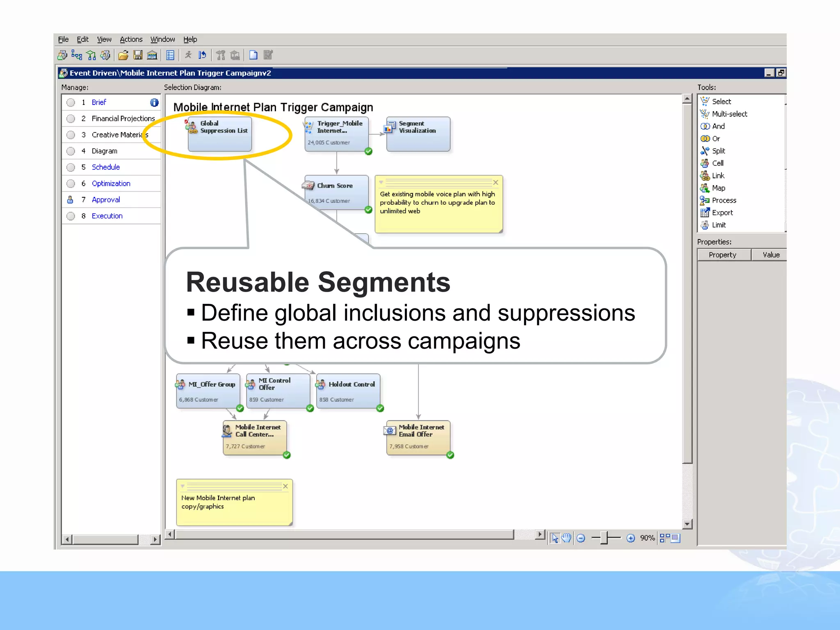The width and height of the screenshot is (840, 630).
Task: Click the blue checklist toolbar icon
Action: (x=170, y=55)
